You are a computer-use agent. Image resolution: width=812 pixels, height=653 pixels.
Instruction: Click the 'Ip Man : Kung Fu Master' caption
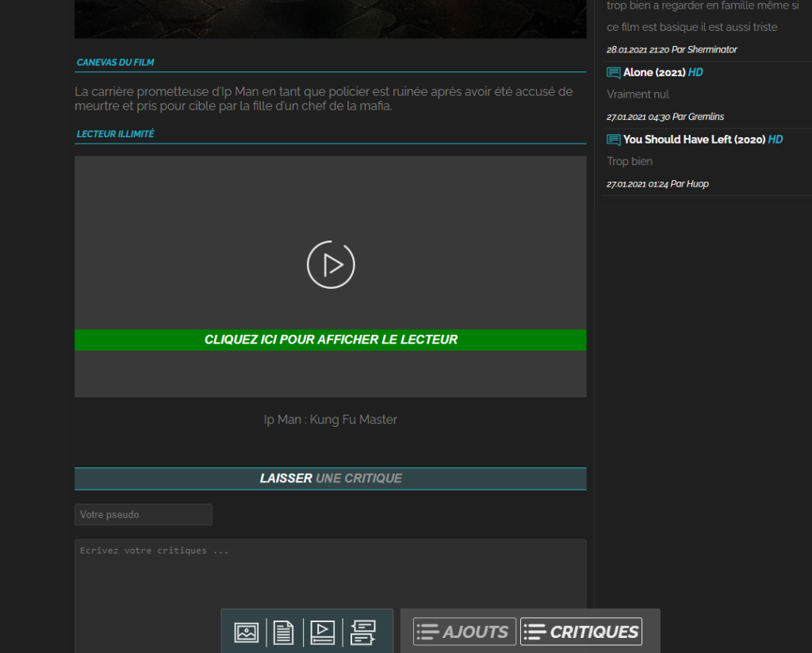[x=331, y=419]
